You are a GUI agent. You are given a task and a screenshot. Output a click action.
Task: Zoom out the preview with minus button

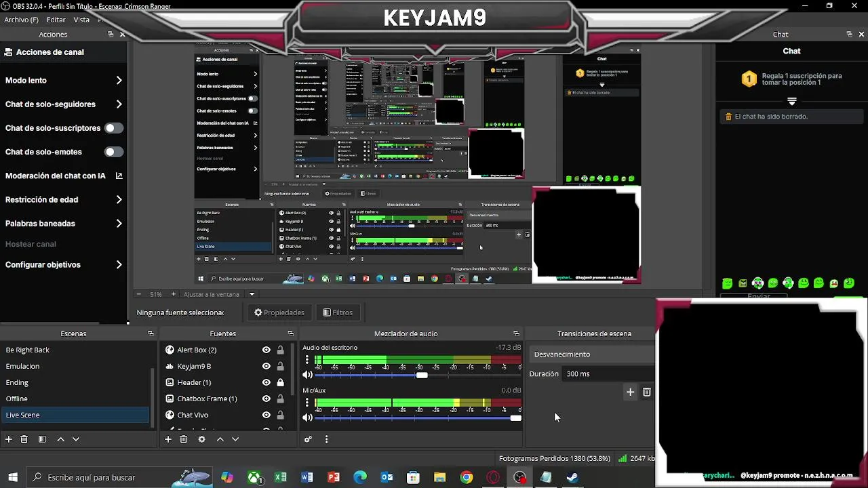(139, 294)
